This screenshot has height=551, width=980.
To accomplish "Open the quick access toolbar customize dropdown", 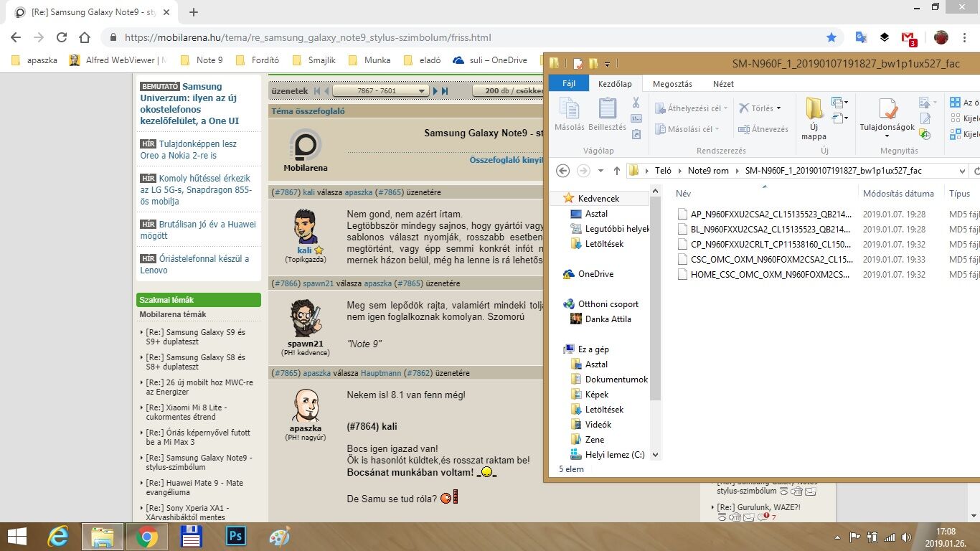I will click(x=608, y=64).
